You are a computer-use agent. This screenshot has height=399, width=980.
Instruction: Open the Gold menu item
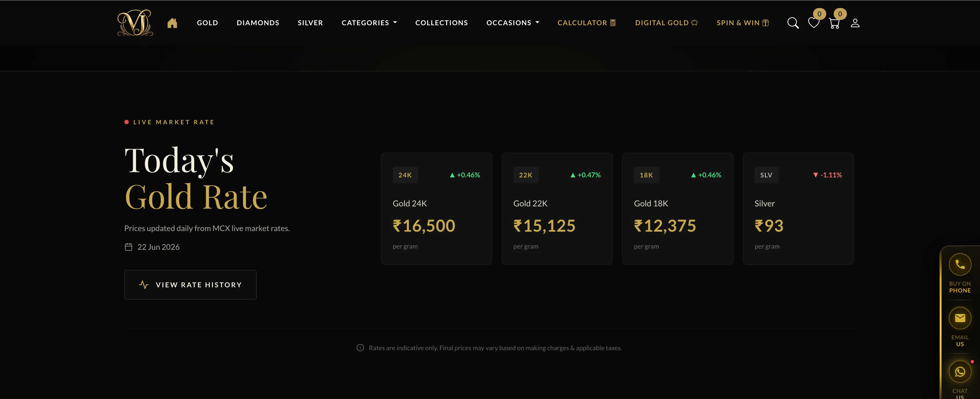207,23
